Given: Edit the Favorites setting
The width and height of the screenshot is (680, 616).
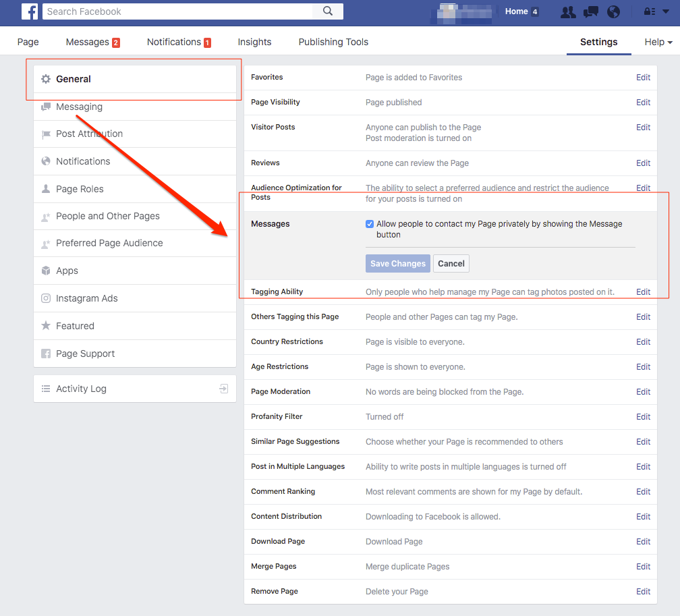Looking at the screenshot, I should click(643, 77).
